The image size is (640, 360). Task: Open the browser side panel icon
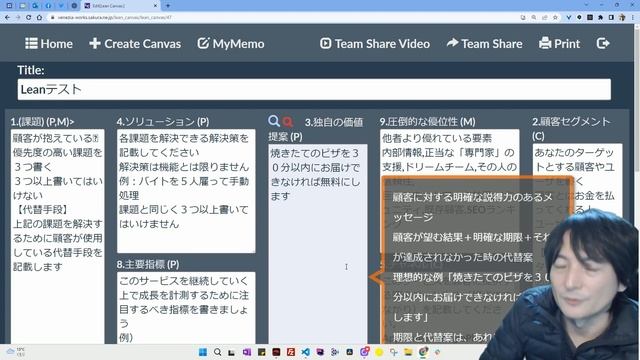(x=611, y=18)
